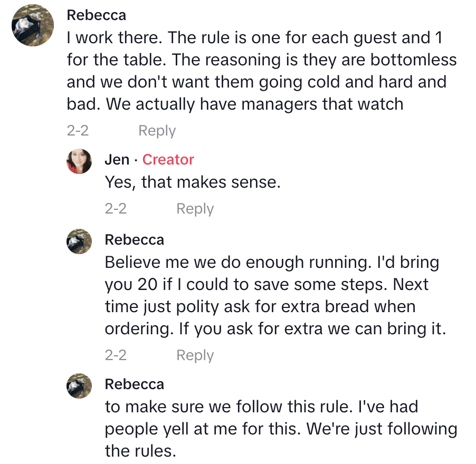This screenshot has width=476, height=464.
Task: Visit Jen's profile via her username
Action: tap(117, 160)
